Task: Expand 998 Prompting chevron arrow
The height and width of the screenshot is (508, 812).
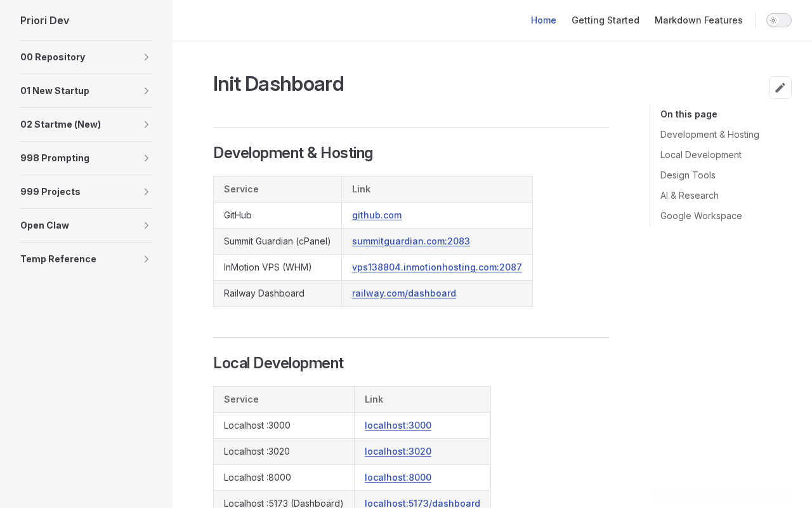Action: pos(147,158)
